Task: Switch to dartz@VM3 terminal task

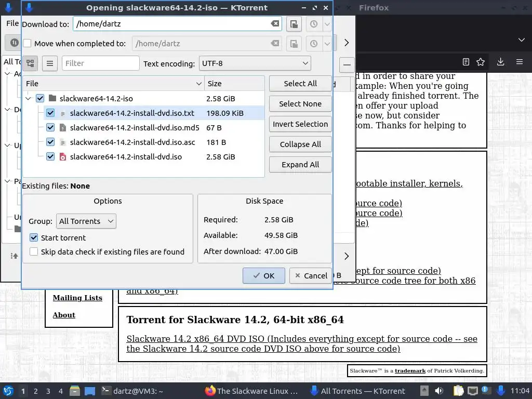Action: pyautogui.click(x=132, y=391)
